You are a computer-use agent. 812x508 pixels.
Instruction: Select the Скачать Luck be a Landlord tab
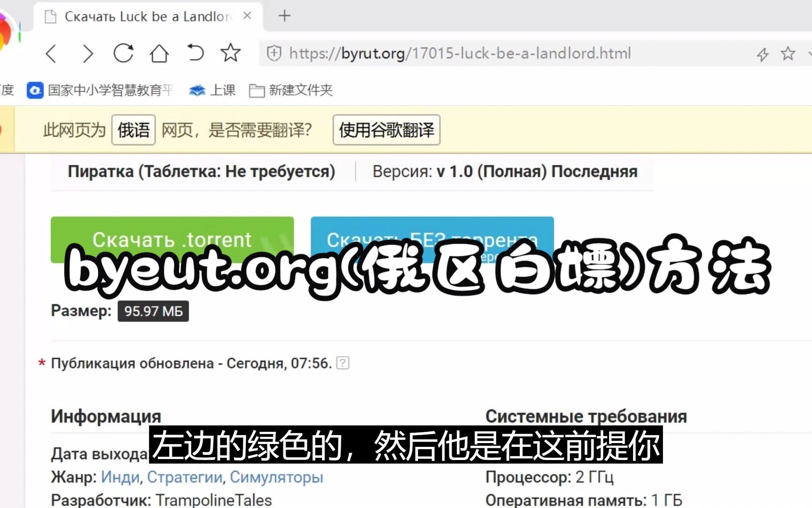(x=148, y=16)
